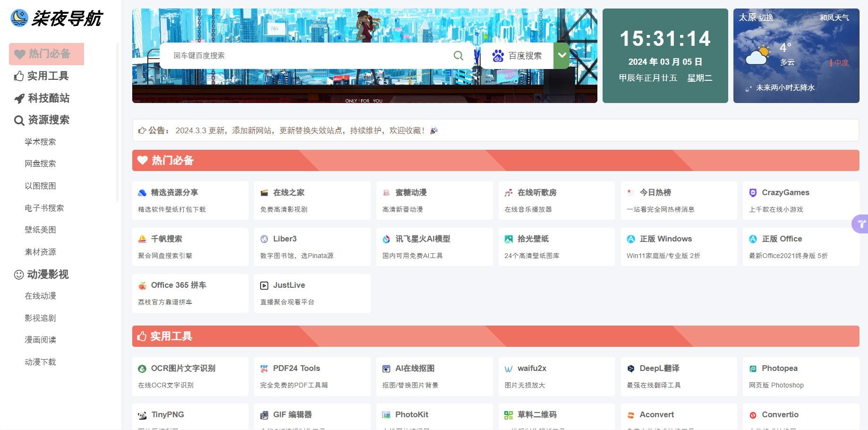
Task: Click the magnifier search icon in search bar
Action: pyautogui.click(x=458, y=56)
